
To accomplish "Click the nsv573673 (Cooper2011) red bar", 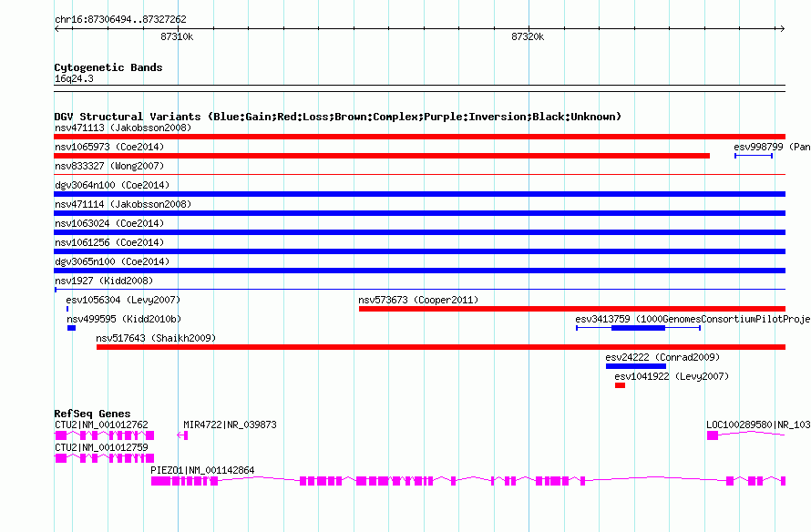I will [572, 309].
